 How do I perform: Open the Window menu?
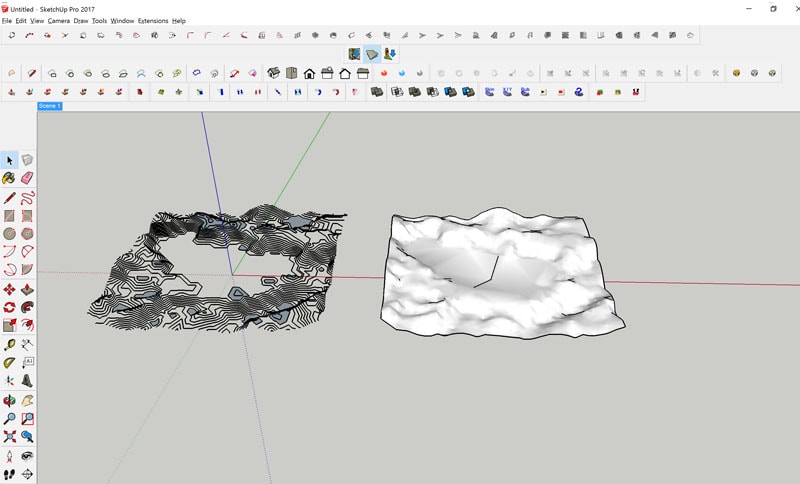pos(122,21)
